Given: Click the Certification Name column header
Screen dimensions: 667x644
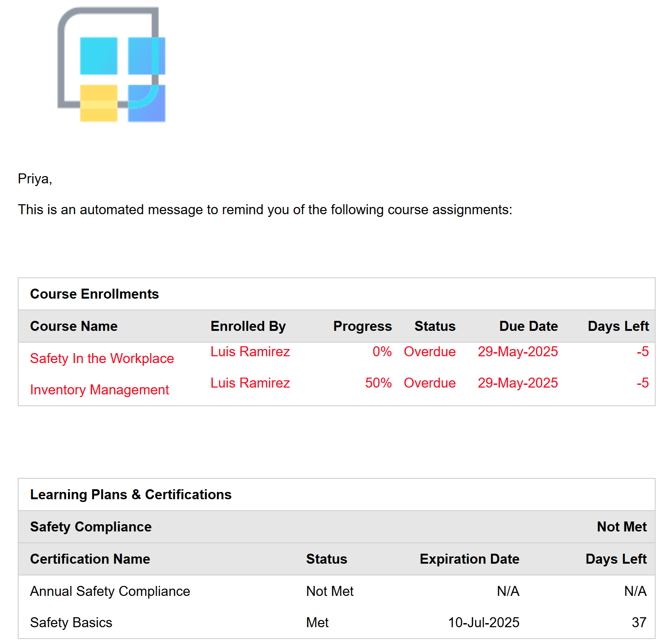Looking at the screenshot, I should pyautogui.click(x=90, y=559).
